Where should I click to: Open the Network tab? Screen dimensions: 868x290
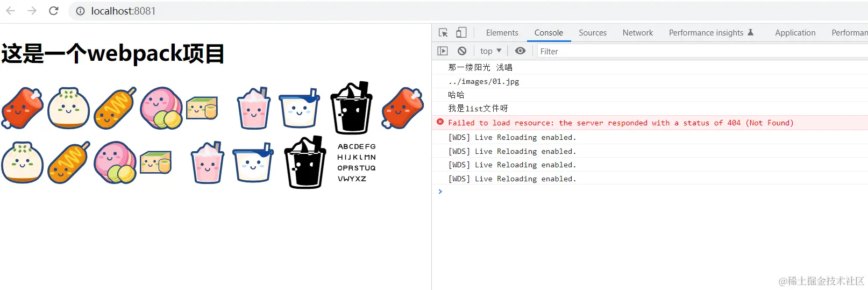(638, 33)
